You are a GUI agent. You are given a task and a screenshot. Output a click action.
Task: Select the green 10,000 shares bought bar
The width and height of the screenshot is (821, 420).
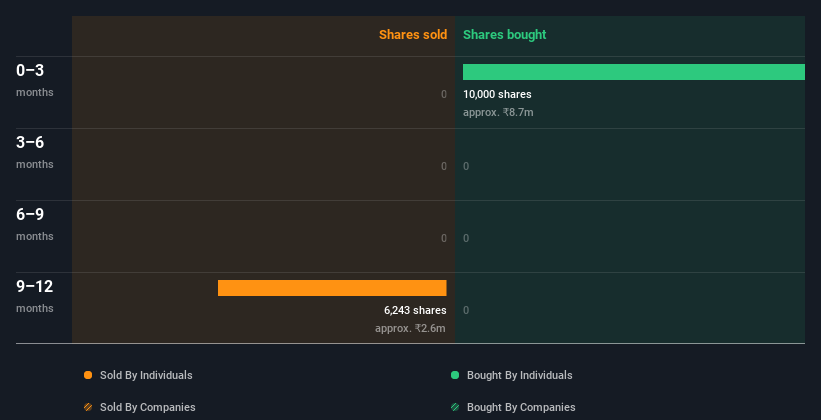(x=634, y=72)
